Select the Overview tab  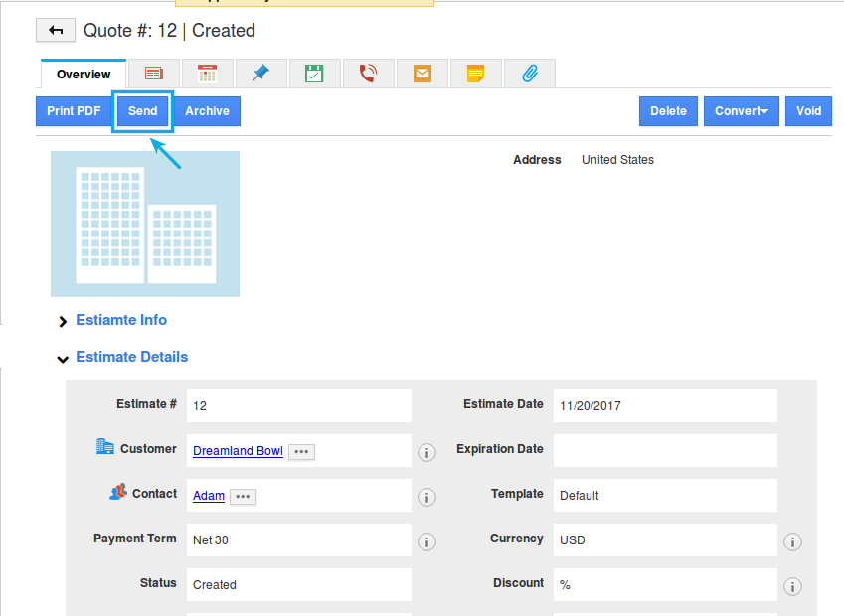point(84,75)
